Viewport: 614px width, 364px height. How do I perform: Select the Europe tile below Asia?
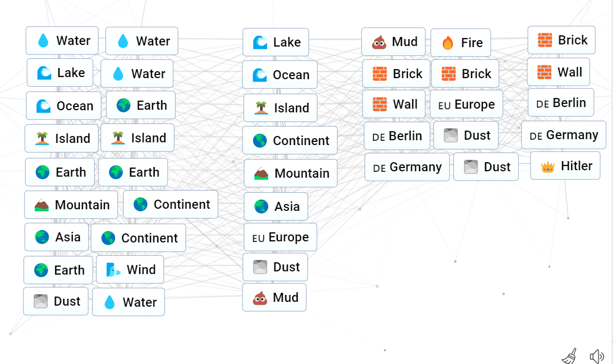click(x=281, y=237)
